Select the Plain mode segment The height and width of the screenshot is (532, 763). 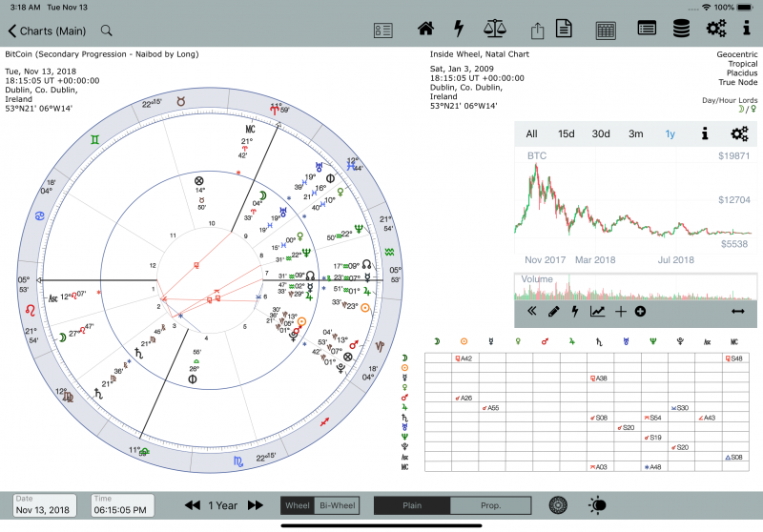click(x=412, y=505)
